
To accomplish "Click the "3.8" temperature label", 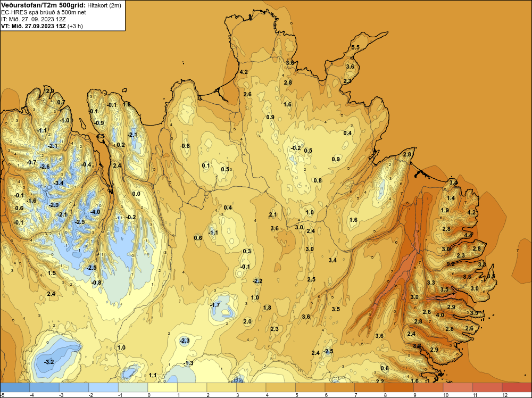I will (482, 264).
